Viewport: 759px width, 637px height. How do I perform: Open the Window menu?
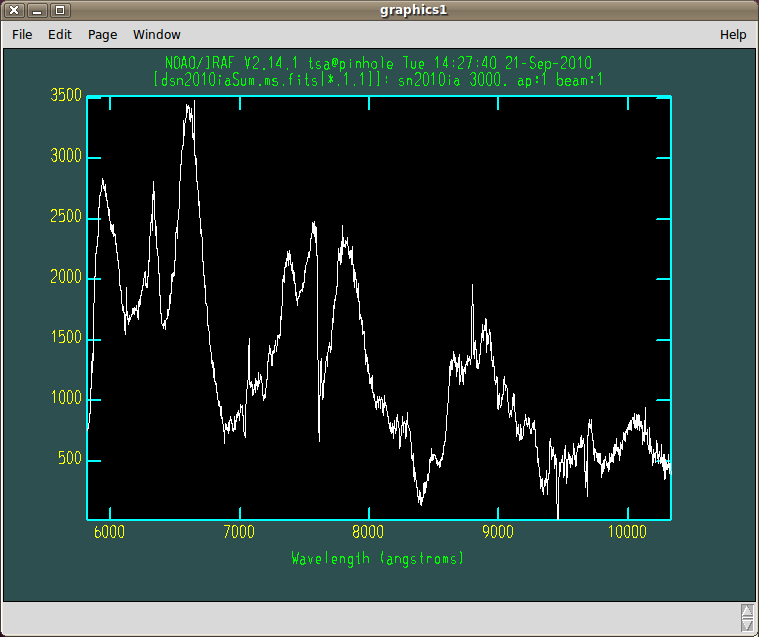point(157,34)
